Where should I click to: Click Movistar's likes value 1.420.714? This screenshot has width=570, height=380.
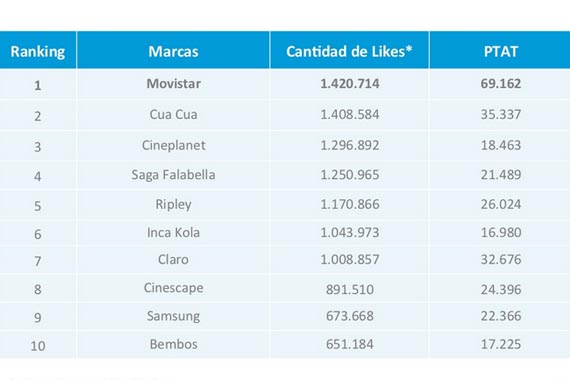pyautogui.click(x=350, y=84)
